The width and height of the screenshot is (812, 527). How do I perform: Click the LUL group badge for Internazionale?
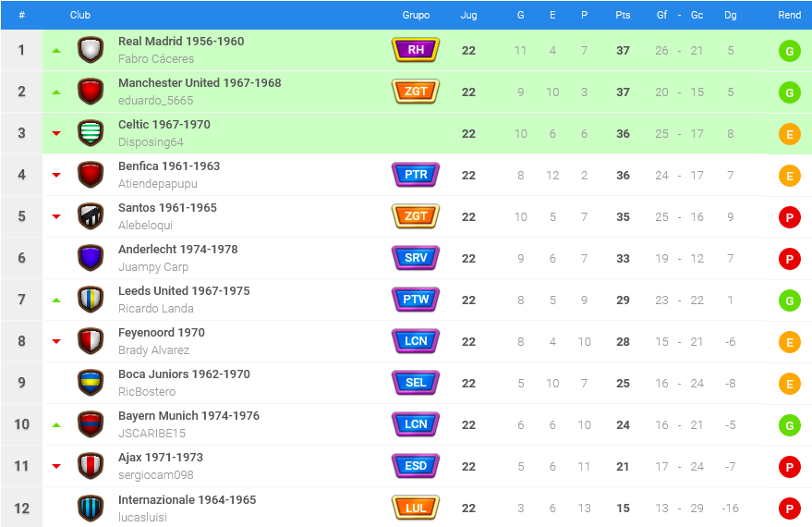[x=416, y=508]
